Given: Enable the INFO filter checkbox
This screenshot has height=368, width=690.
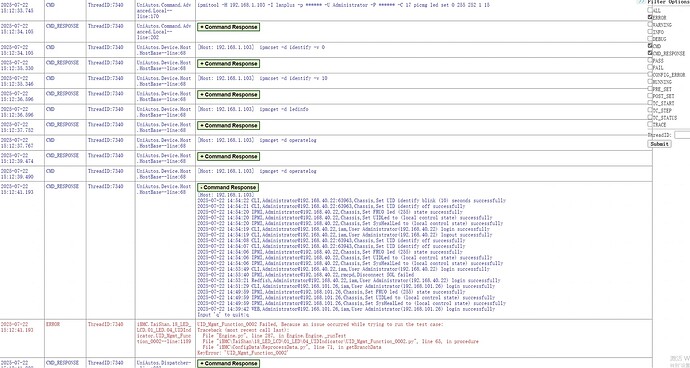Looking at the screenshot, I should pos(650,32).
